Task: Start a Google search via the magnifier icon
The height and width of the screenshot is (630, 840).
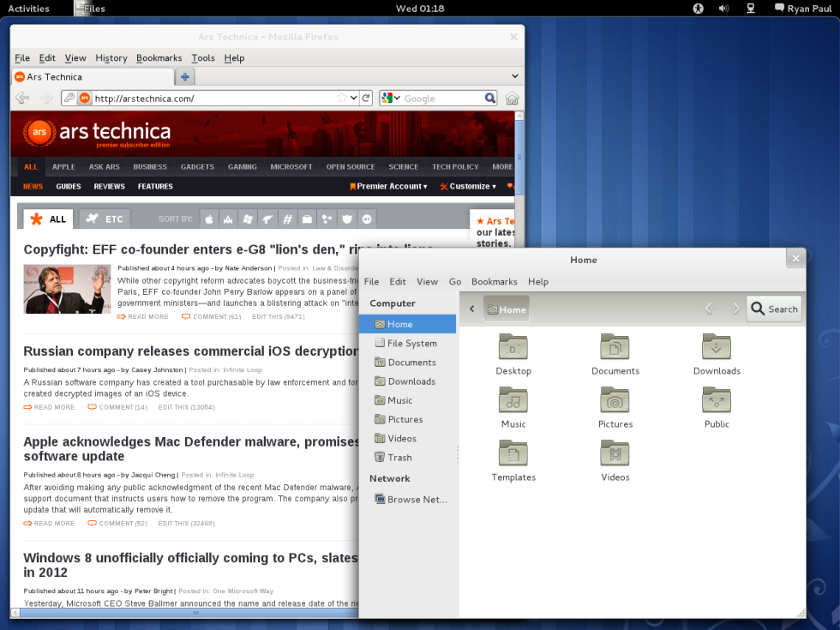Action: 489,98
